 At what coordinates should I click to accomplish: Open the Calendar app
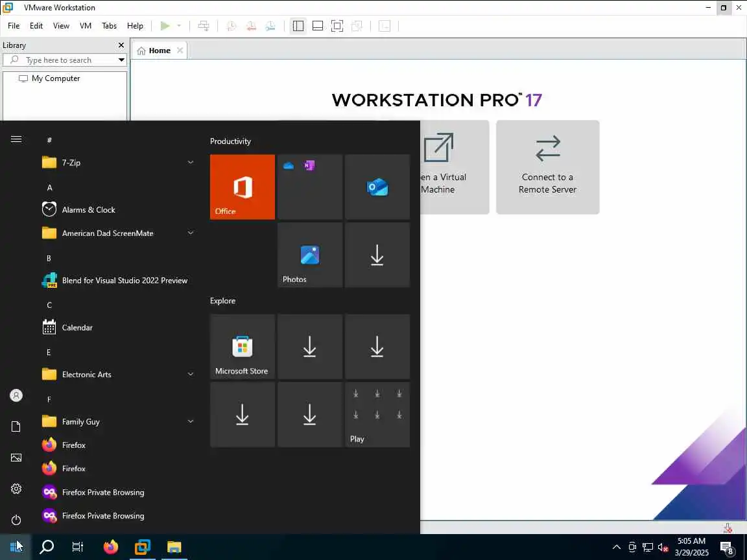[x=117, y=327]
